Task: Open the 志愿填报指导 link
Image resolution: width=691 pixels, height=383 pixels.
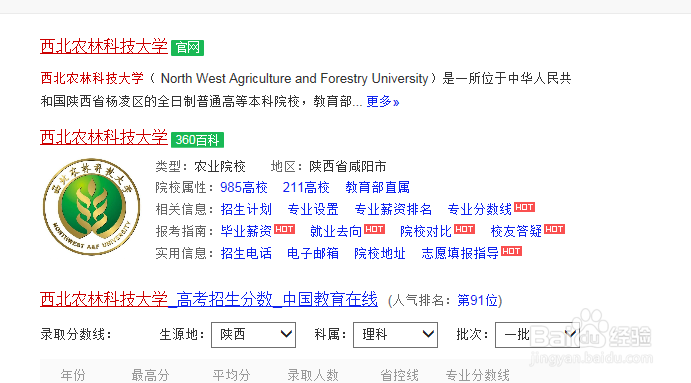Action: 460,253
